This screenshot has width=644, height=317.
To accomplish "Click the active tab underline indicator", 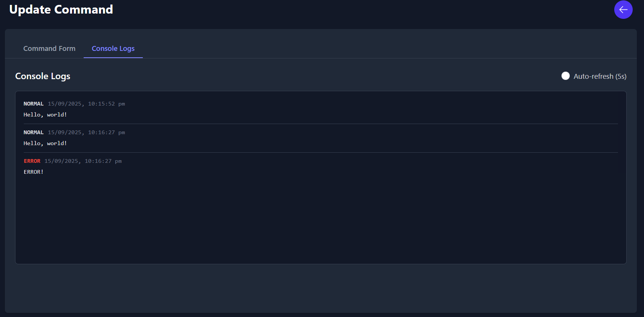I will (113, 57).
